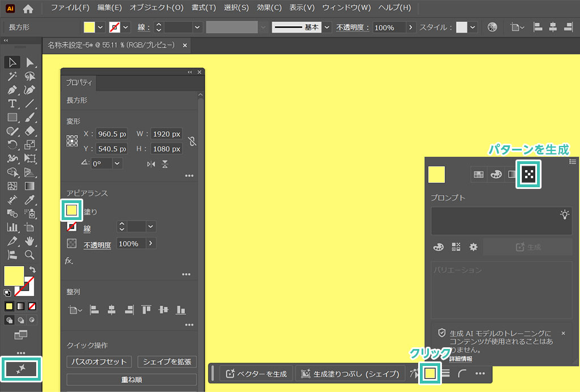The height and width of the screenshot is (392, 580).
Task: Open the スタイル dropdown in the control bar
Action: click(x=472, y=27)
